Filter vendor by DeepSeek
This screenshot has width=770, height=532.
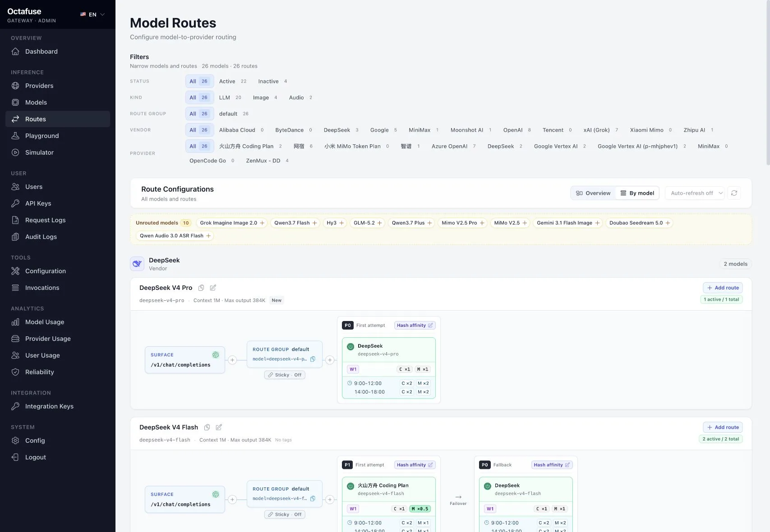(341, 130)
